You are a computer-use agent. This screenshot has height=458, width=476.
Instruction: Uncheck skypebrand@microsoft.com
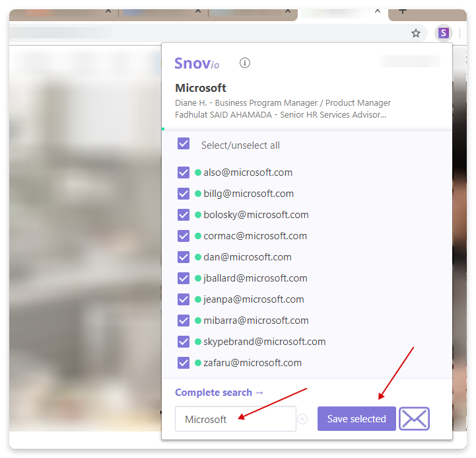[184, 342]
